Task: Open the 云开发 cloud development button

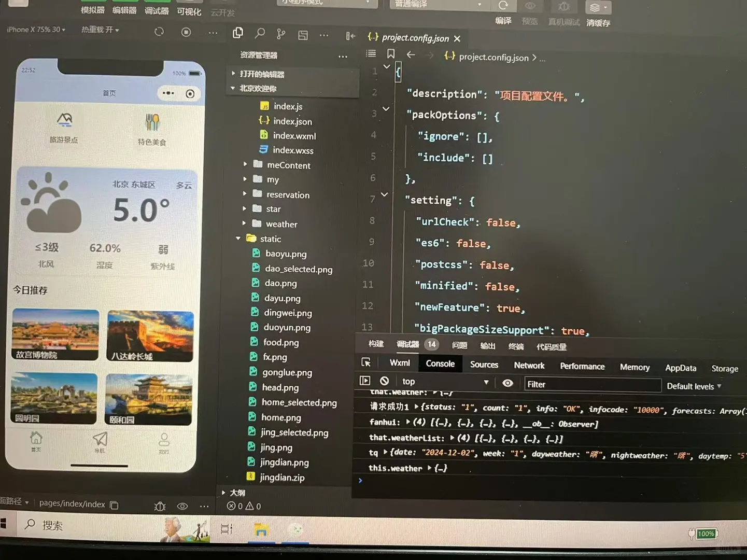Action: point(223,12)
